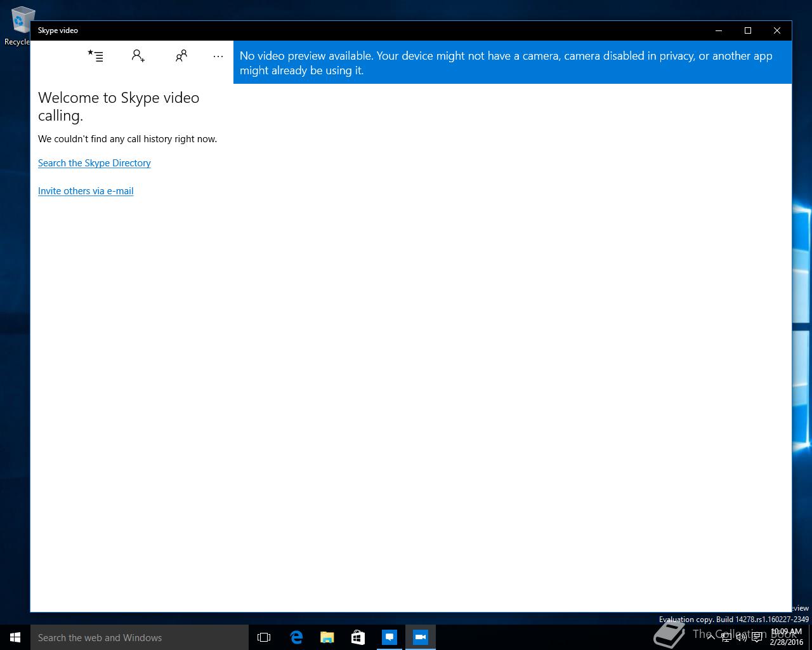812x650 pixels.
Task: Minimize the Skype video window
Action: [719, 30]
